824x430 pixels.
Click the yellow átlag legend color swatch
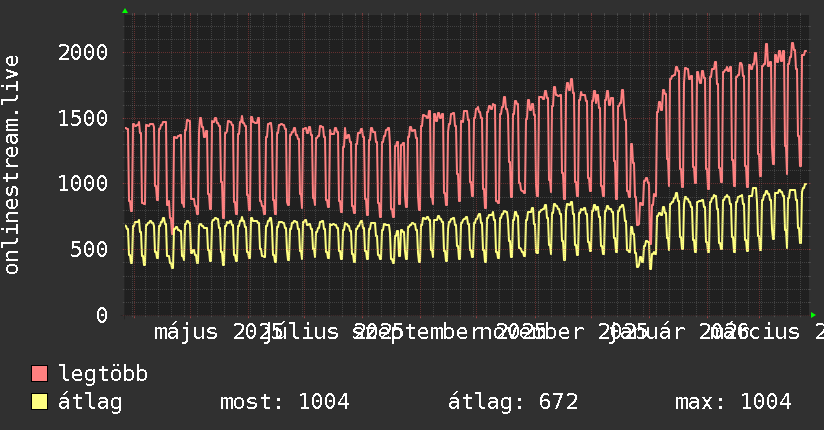39,402
